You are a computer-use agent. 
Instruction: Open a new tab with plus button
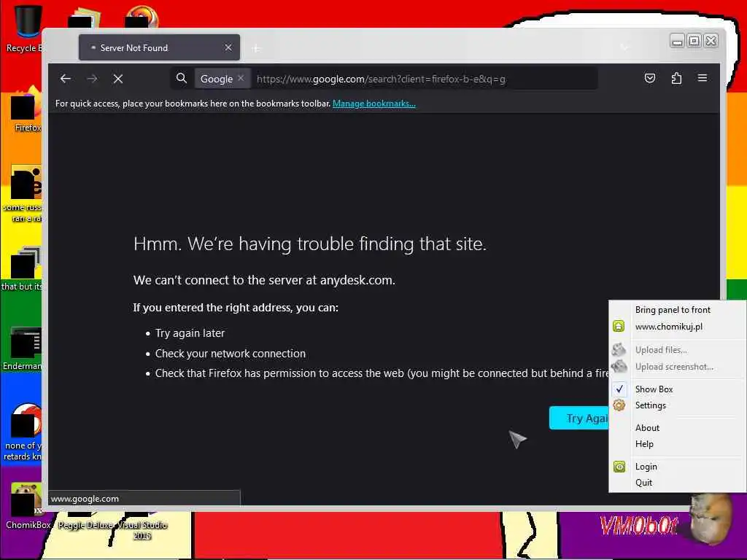[x=256, y=48]
